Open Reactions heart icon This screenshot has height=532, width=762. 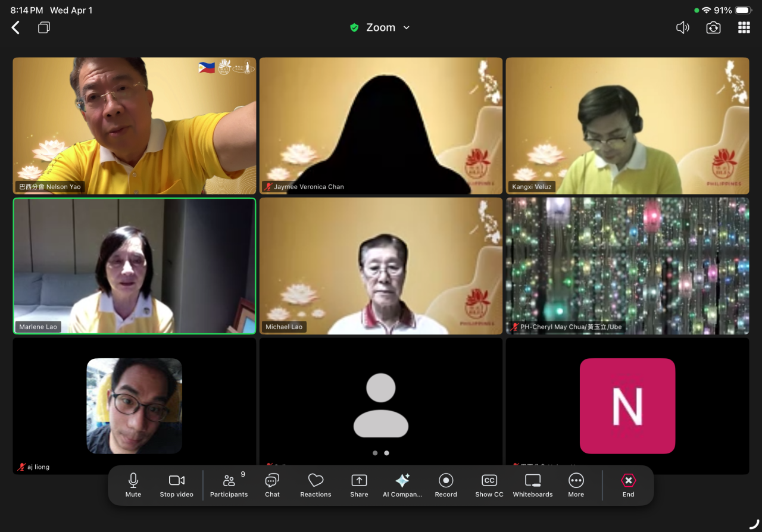tap(316, 485)
